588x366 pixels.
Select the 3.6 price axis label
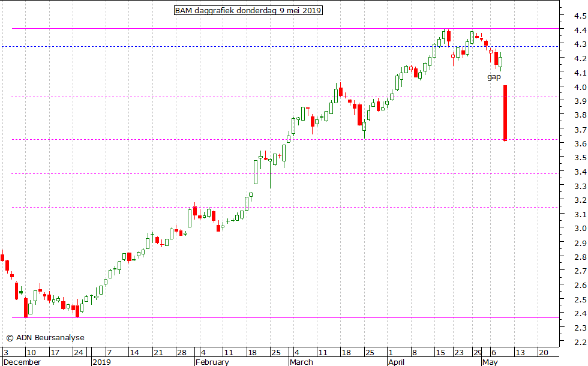click(x=580, y=143)
